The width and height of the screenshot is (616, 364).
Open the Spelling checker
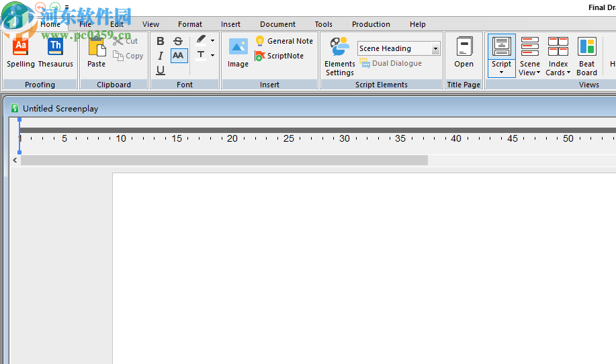click(x=20, y=53)
